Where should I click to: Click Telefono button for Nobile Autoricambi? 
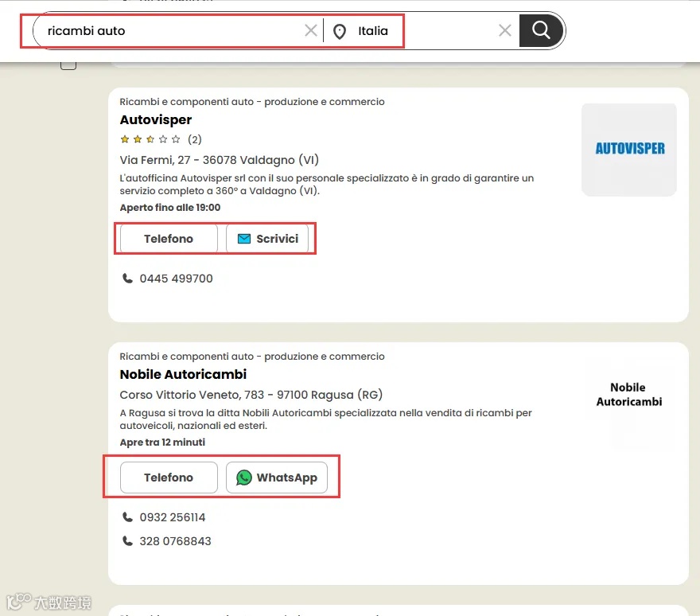[x=169, y=478]
